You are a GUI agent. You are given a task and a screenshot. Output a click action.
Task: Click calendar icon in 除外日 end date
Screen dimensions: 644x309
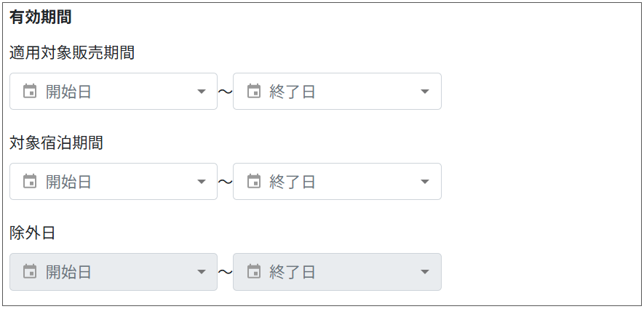pyautogui.click(x=254, y=271)
